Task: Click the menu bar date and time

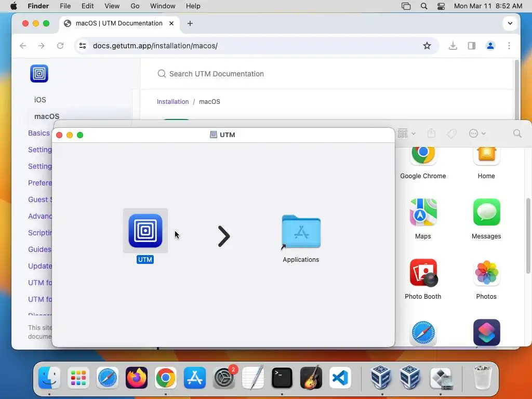Action: (x=488, y=6)
